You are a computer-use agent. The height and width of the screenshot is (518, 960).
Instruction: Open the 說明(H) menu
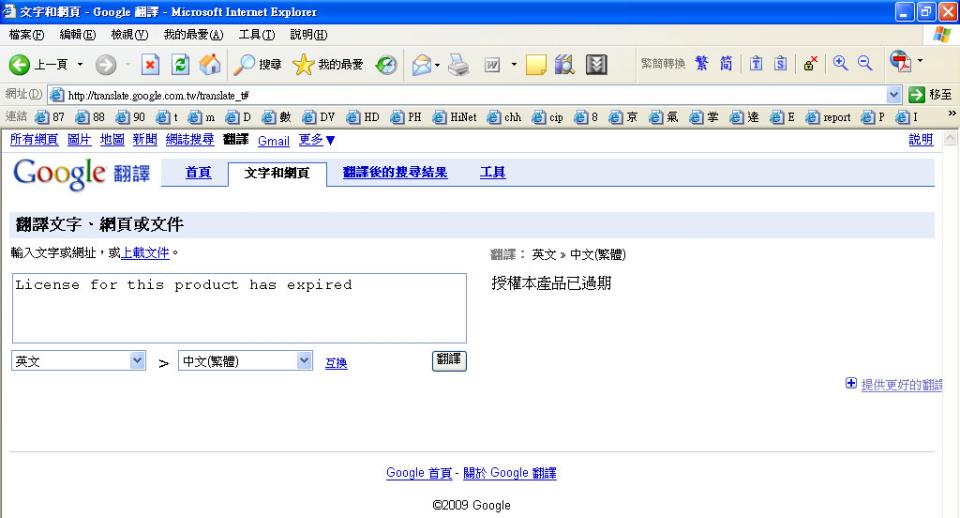309,35
